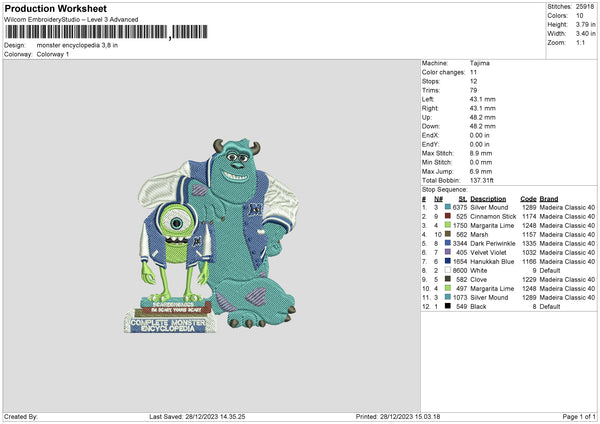The width and height of the screenshot is (600, 424).
Task: Click the Black color swatch in row 12
Action: (x=448, y=306)
